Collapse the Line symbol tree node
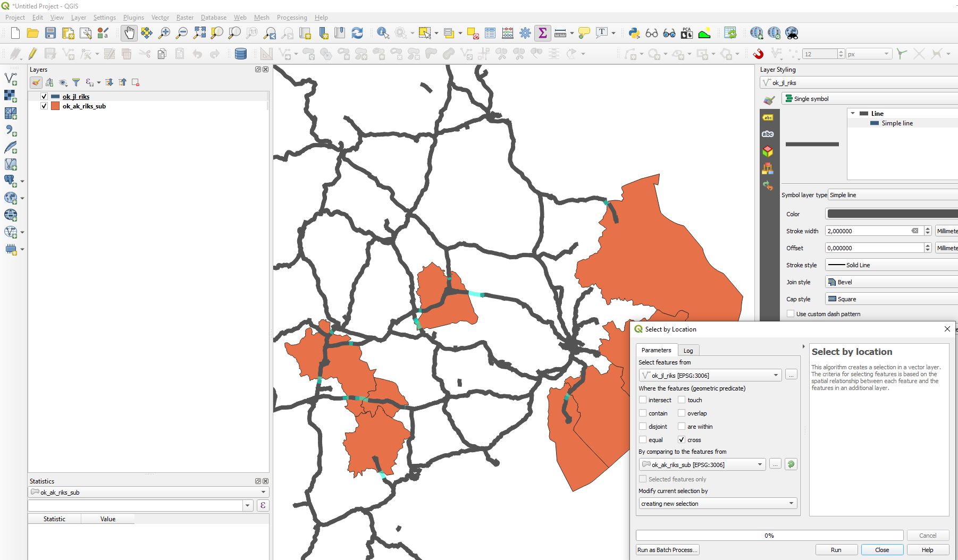Viewport: 958px width, 560px height. click(x=853, y=114)
